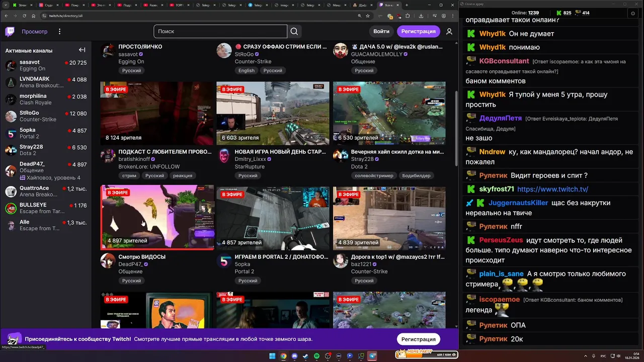Screen dimensions: 644x362
Task: Open Spotify from the taskbar
Action: (316, 356)
